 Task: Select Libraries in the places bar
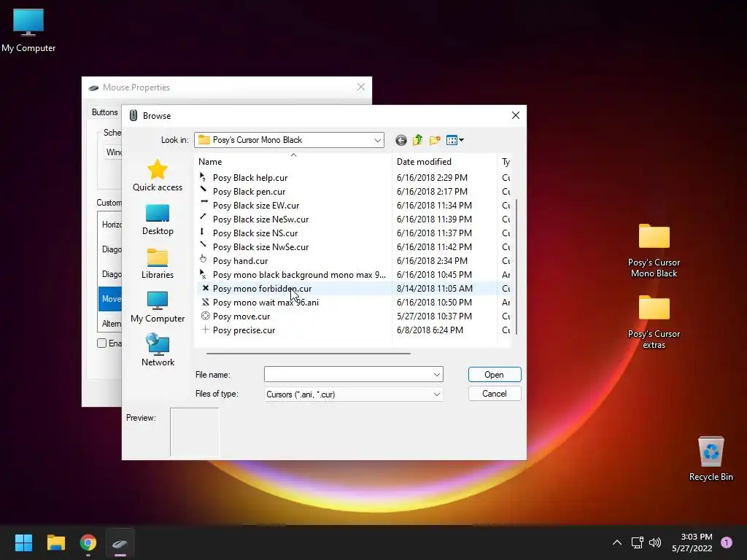tap(158, 263)
